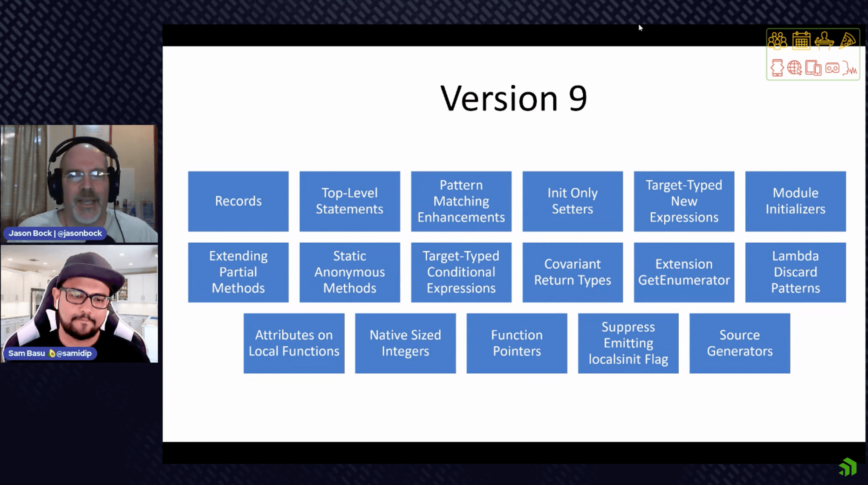Screen dimensions: 868x485
Task: Click the monitor/display icon top right
Action: [x=812, y=67]
